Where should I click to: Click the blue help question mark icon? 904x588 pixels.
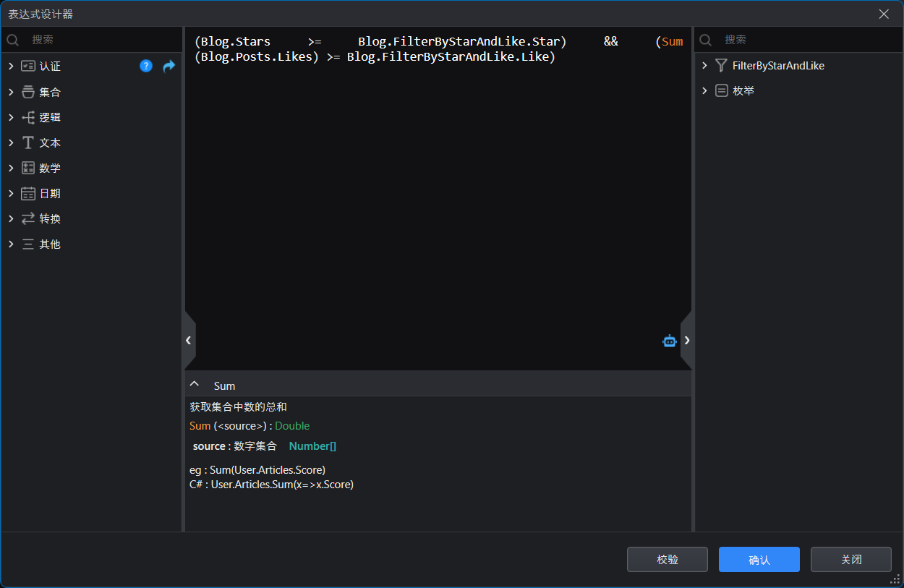(146, 66)
